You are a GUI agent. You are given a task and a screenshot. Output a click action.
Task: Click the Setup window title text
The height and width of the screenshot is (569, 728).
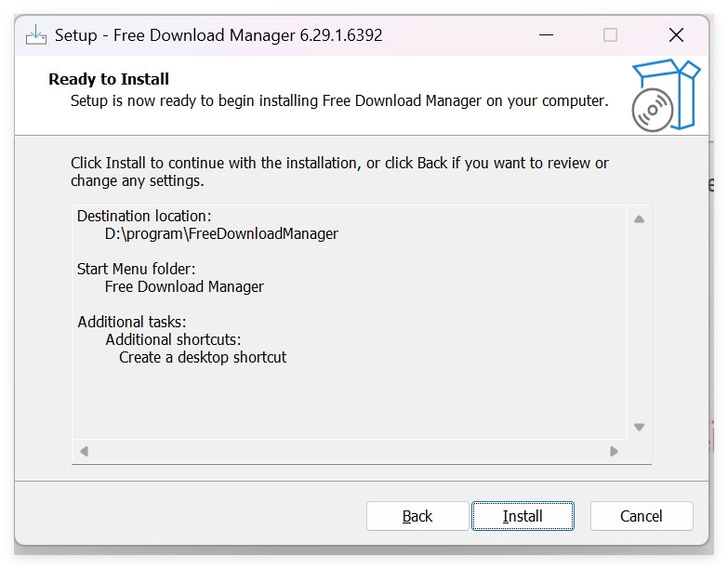tap(218, 35)
